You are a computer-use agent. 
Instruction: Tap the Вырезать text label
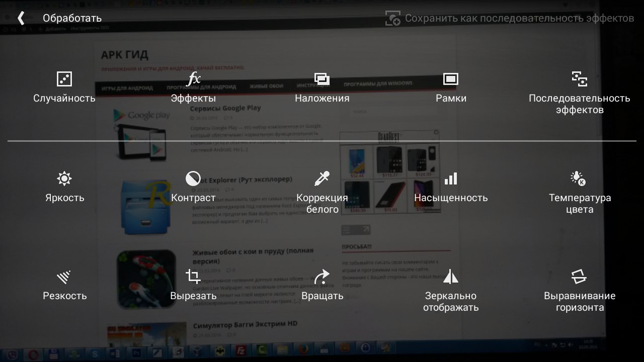[193, 296]
